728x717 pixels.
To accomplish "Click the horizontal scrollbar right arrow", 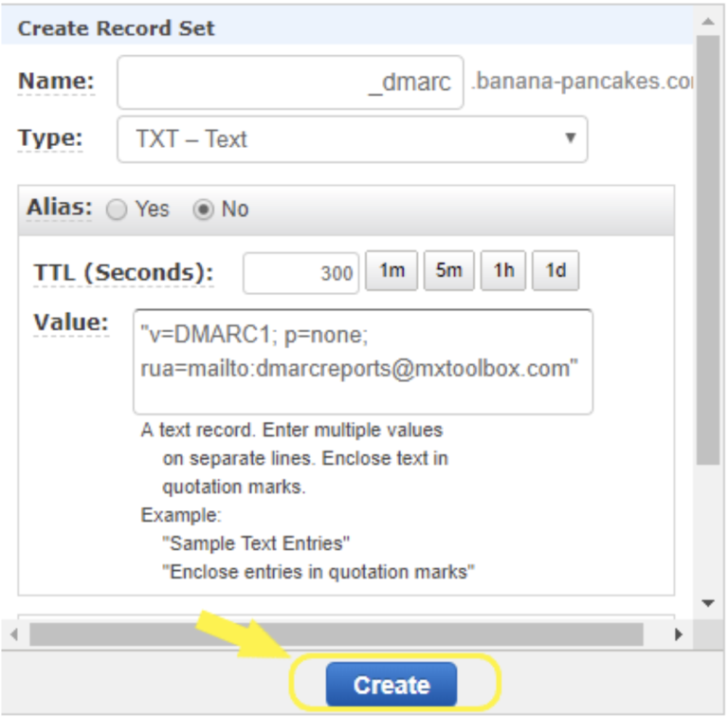I will click(x=678, y=634).
